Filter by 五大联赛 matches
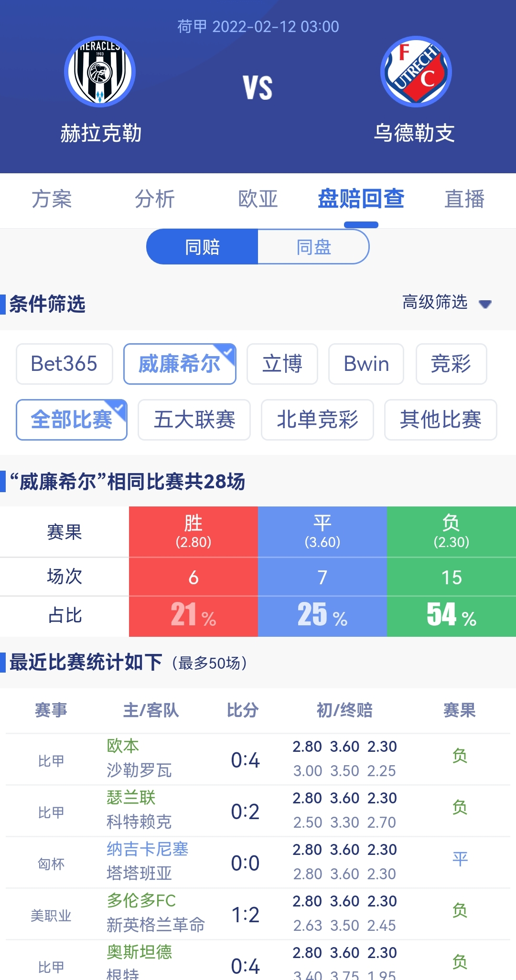 tap(194, 420)
